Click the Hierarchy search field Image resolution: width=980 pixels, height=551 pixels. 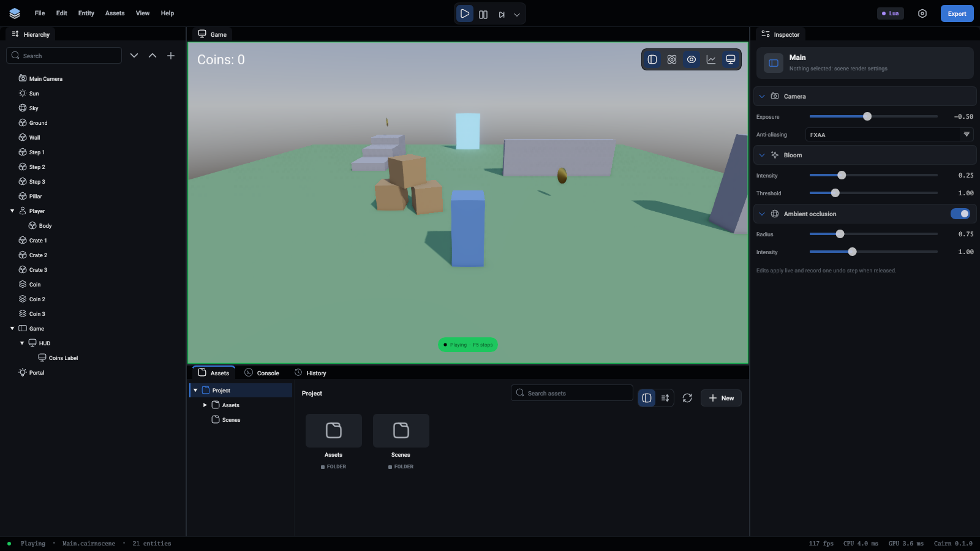64,56
